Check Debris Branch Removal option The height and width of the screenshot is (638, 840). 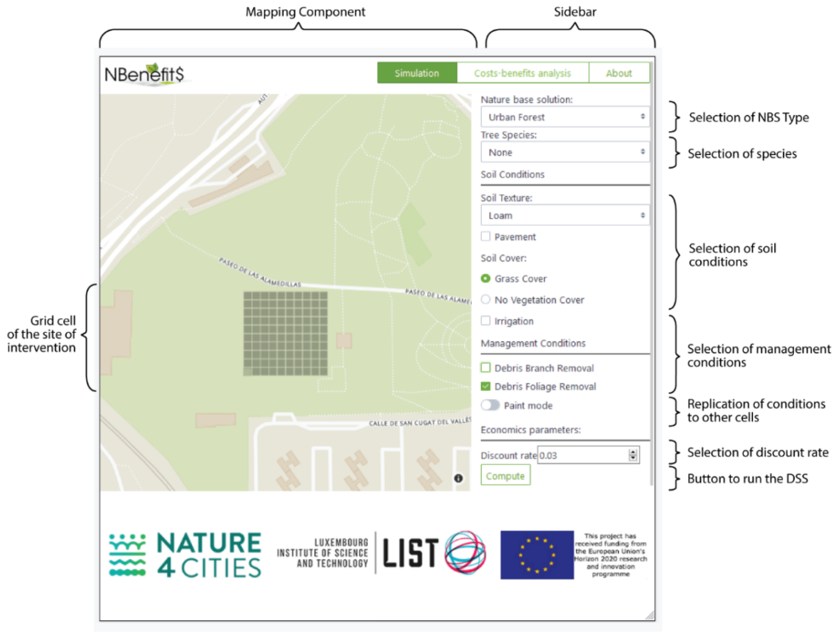(x=485, y=367)
